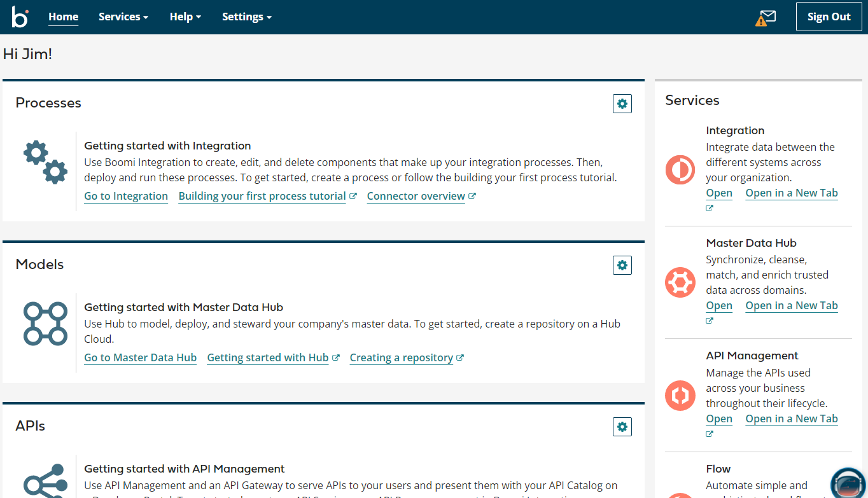Open Getting started with Hub link
The image size is (868, 498).
coord(268,358)
